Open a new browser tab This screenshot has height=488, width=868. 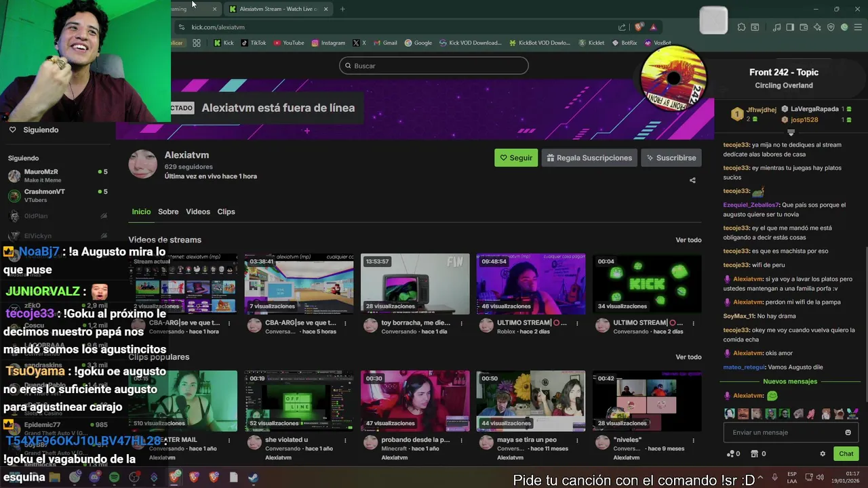pyautogui.click(x=342, y=9)
